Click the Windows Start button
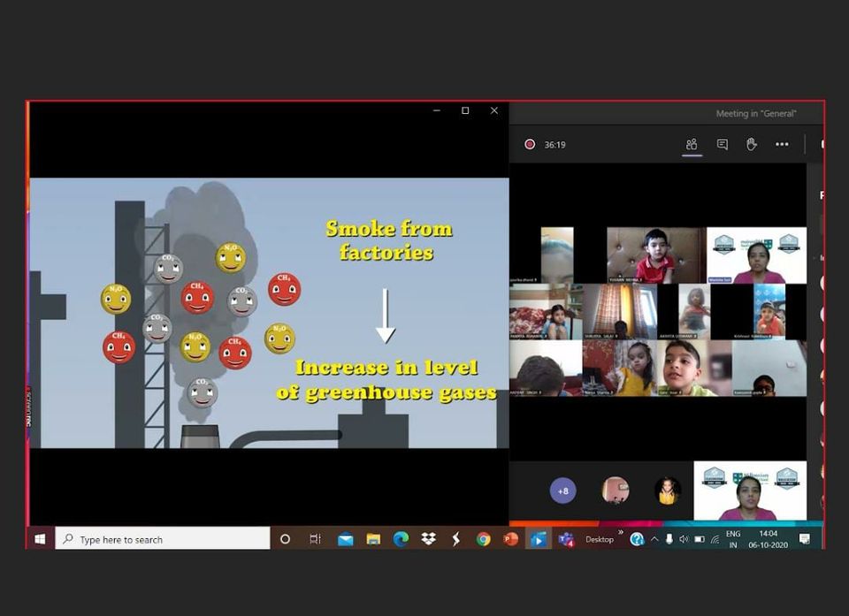The image size is (849, 616). coord(40,539)
